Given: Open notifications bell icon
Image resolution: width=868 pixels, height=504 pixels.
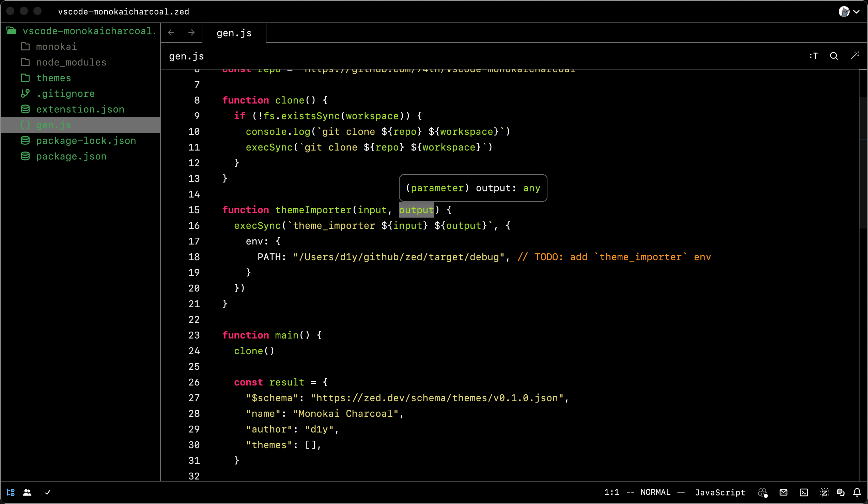Looking at the screenshot, I should pos(857,492).
